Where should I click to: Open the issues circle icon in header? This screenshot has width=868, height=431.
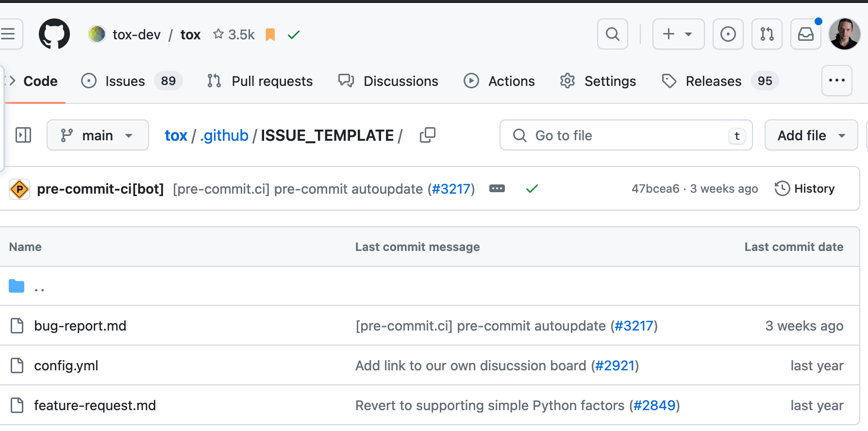click(x=728, y=34)
